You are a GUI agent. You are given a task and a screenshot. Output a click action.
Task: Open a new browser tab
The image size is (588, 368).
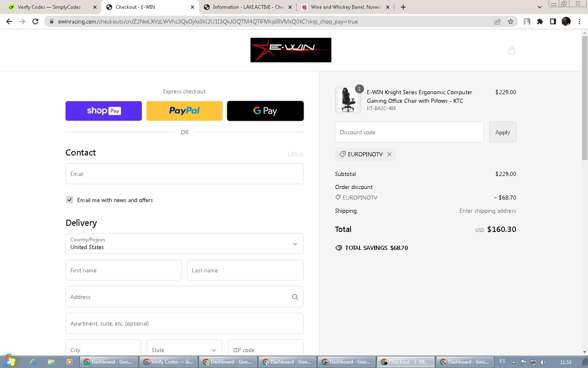(403, 7)
